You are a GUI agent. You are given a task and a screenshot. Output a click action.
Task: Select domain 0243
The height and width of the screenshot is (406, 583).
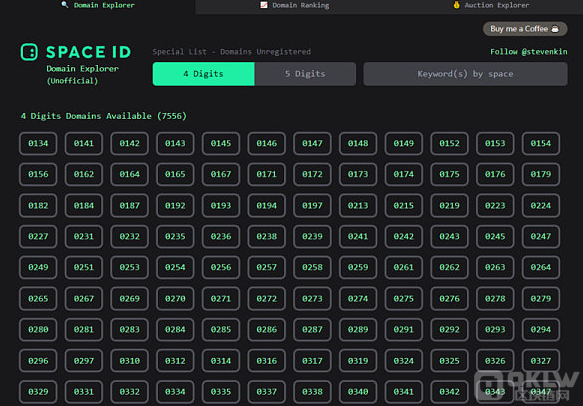pos(450,236)
